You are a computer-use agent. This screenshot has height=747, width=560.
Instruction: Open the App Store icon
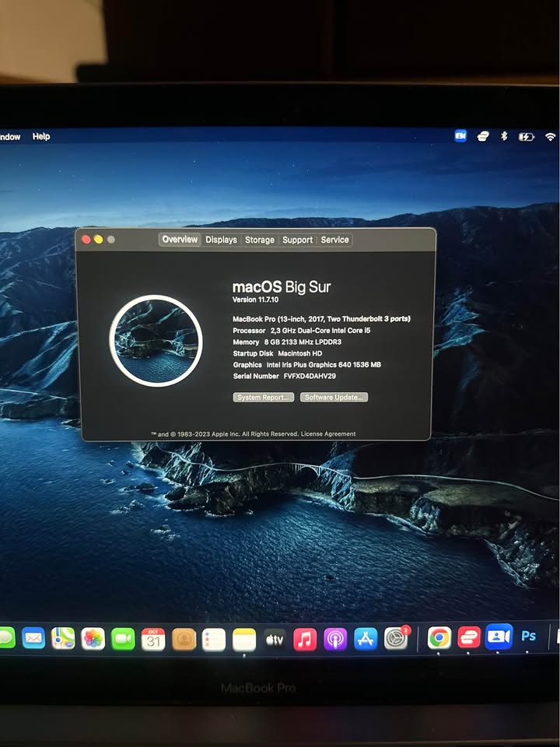click(x=366, y=639)
